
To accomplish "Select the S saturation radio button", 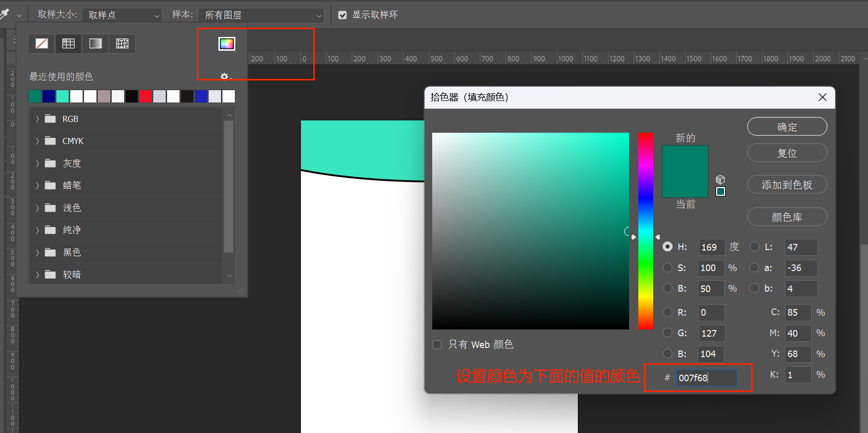I will coord(668,267).
